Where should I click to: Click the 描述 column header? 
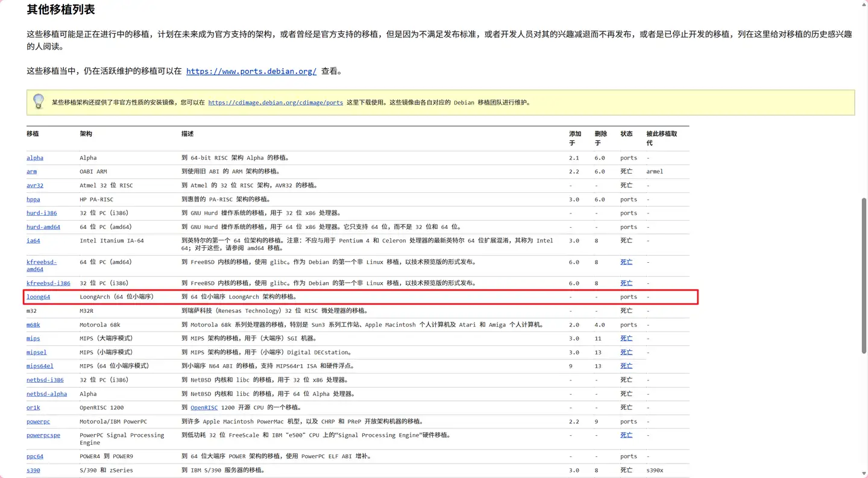coord(187,134)
